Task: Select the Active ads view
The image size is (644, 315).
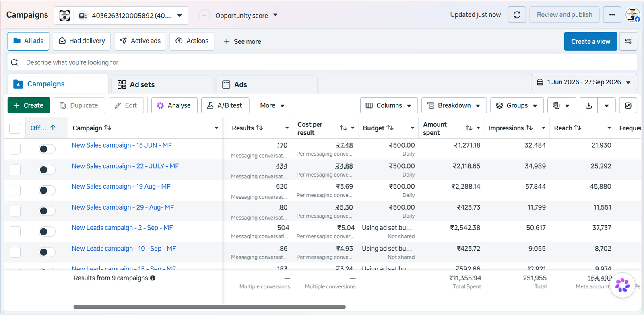Action: coord(140,41)
